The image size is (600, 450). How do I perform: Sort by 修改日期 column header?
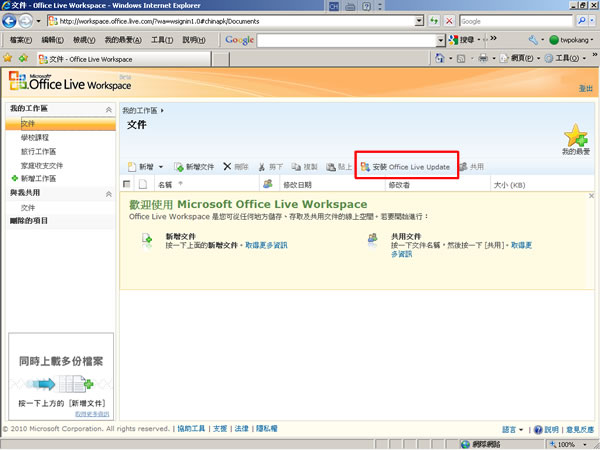tap(297, 185)
